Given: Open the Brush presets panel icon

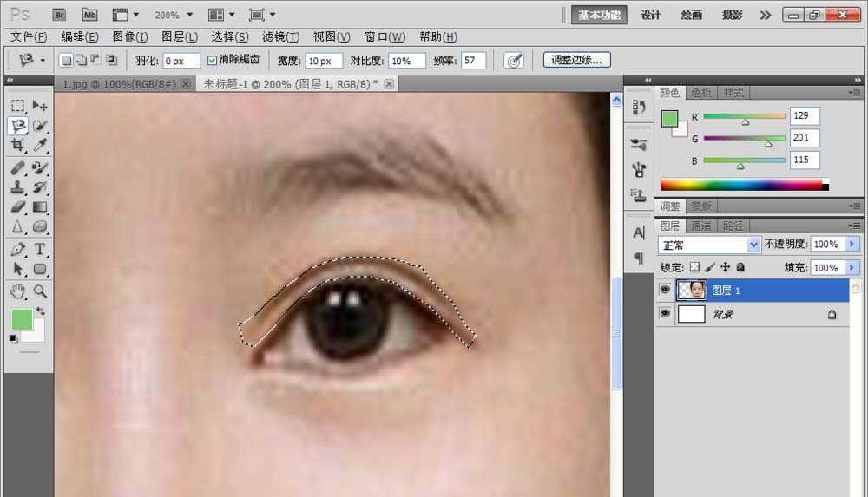Looking at the screenshot, I should point(639,145).
